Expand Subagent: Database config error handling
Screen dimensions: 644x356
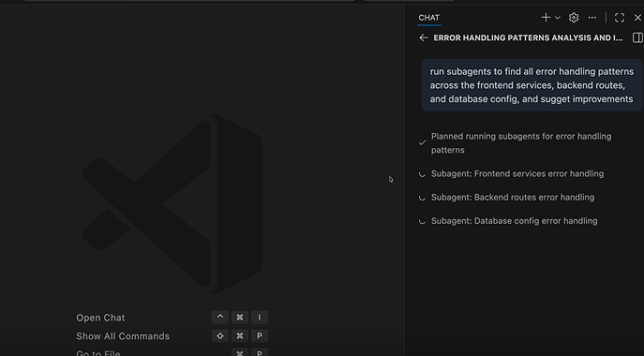click(x=514, y=221)
